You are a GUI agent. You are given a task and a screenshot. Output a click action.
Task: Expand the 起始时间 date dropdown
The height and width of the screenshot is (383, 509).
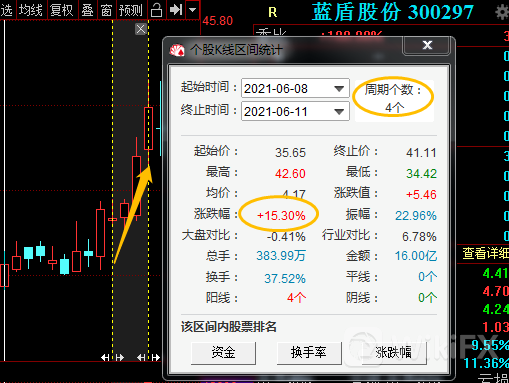pos(339,89)
